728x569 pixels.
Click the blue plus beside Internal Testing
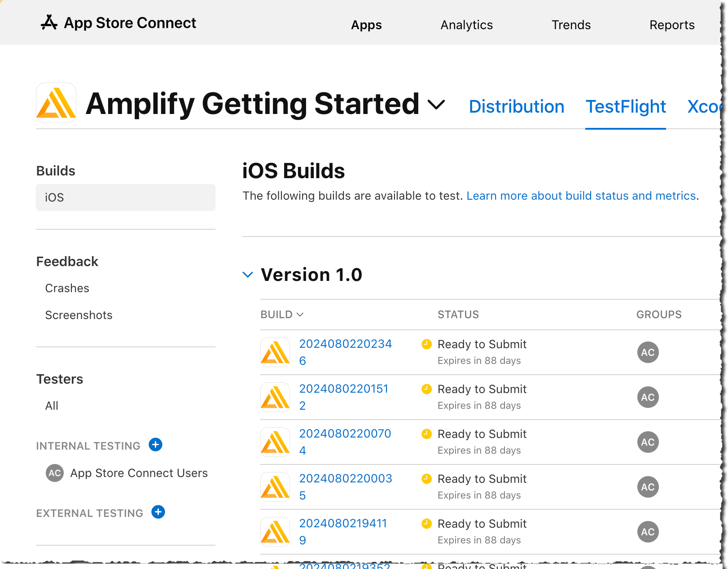pos(155,445)
